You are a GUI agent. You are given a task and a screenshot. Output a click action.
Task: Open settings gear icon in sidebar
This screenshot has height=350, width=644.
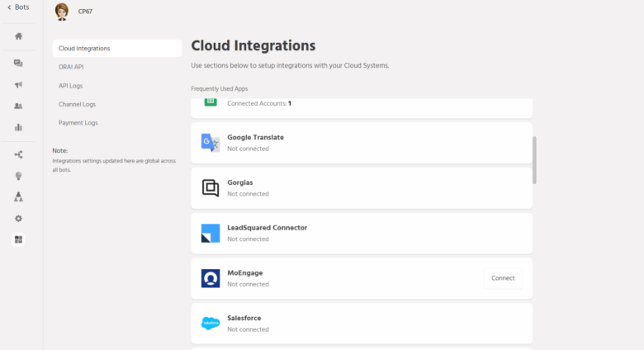click(x=18, y=218)
